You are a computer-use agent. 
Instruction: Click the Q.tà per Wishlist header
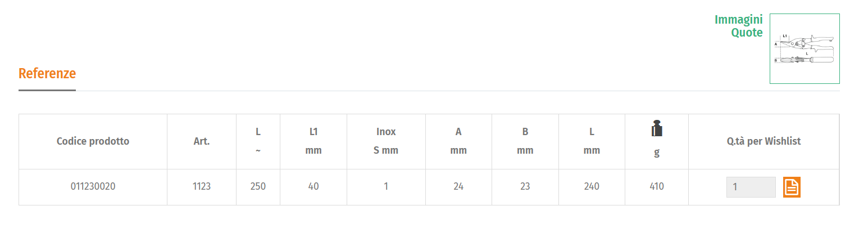coord(764,141)
